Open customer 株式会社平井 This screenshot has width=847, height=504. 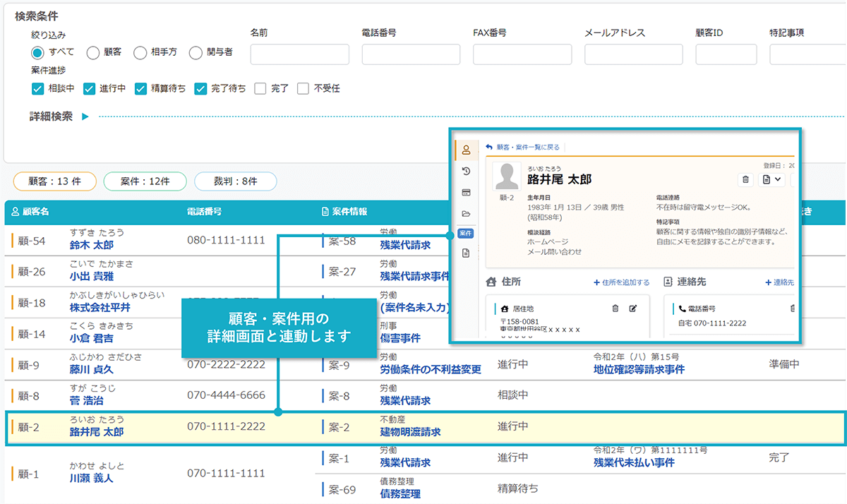[100, 307]
